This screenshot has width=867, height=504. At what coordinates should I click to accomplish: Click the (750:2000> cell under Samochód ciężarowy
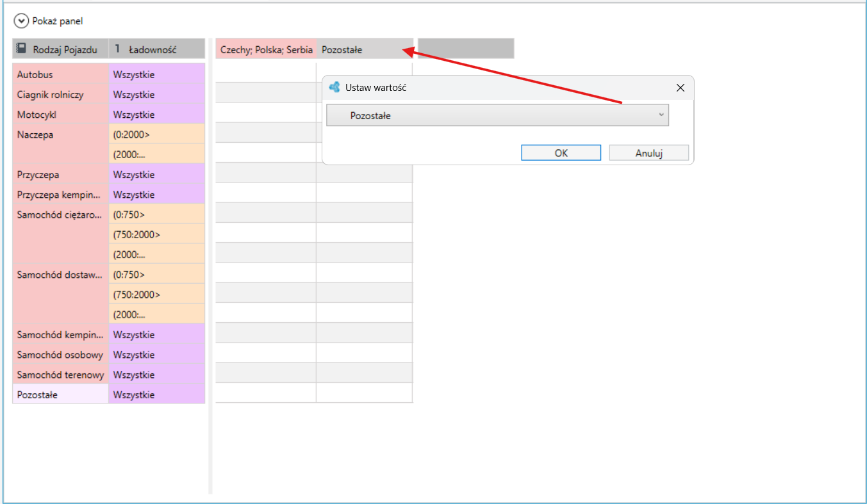pyautogui.click(x=156, y=234)
